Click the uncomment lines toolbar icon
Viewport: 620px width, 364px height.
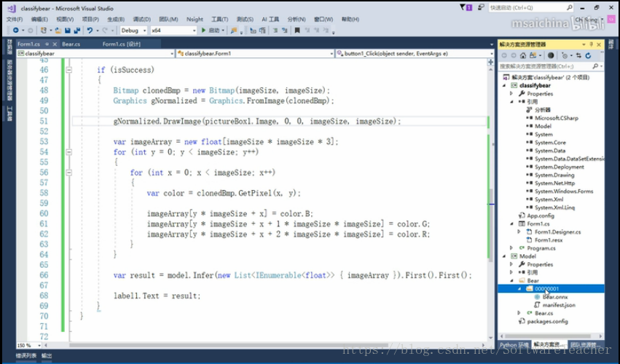tap(284, 31)
